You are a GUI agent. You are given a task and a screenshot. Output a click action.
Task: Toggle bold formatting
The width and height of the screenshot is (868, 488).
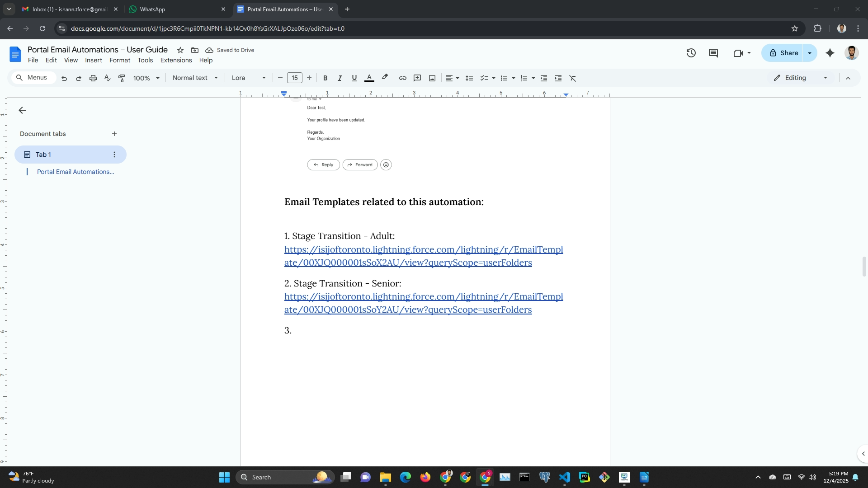[325, 78]
